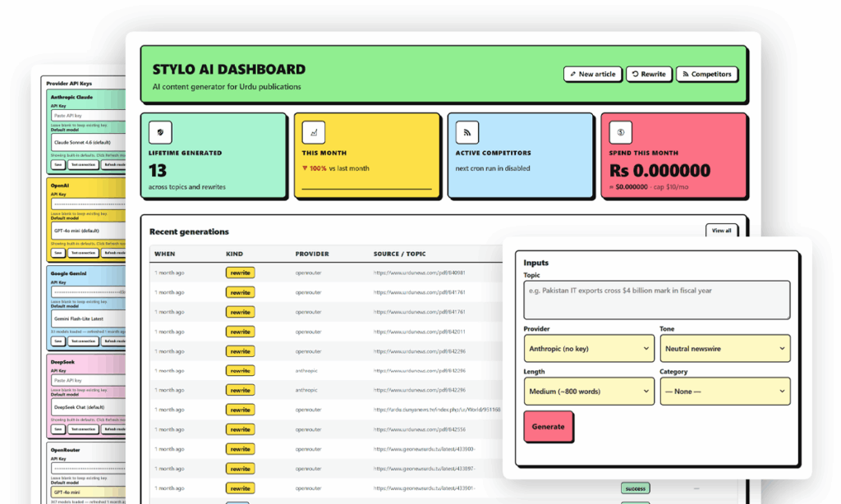The height and width of the screenshot is (504, 841).
Task: Click the rewrite badge in the dunyanews row
Action: click(241, 410)
